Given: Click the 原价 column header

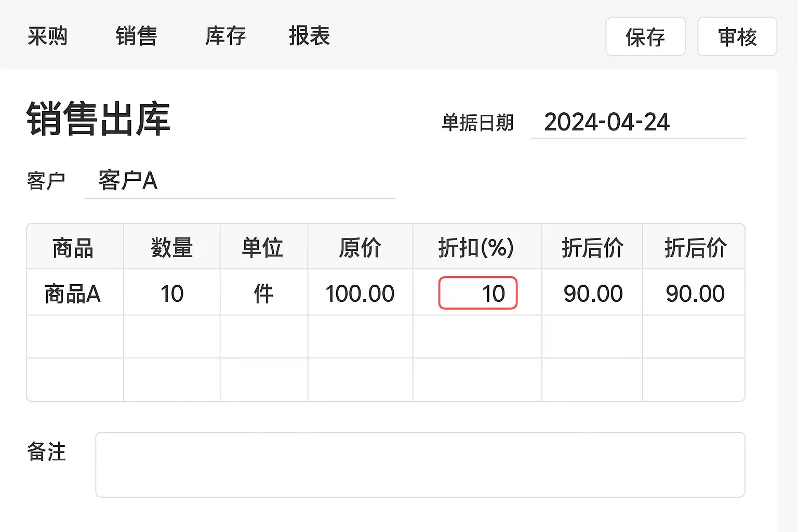Looking at the screenshot, I should [360, 247].
